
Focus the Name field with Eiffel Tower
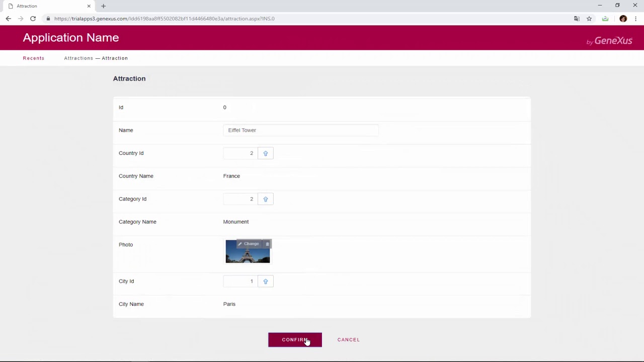click(x=301, y=130)
